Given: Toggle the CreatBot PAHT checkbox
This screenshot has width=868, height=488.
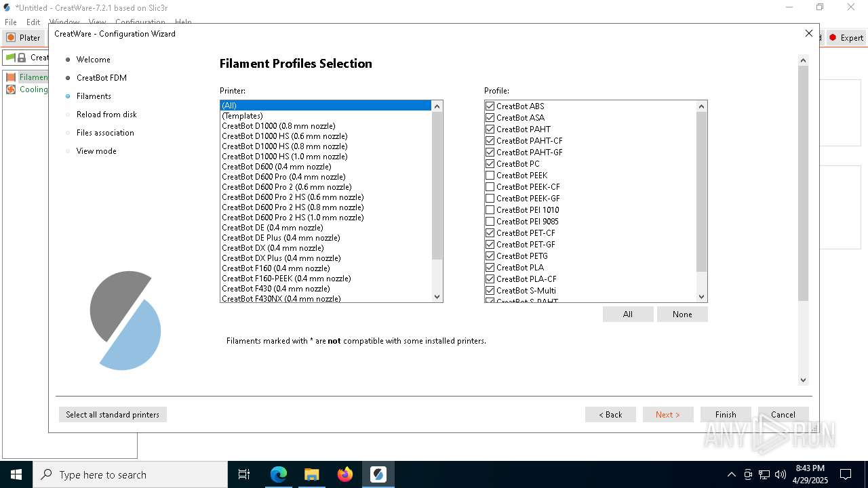Looking at the screenshot, I should click(490, 129).
